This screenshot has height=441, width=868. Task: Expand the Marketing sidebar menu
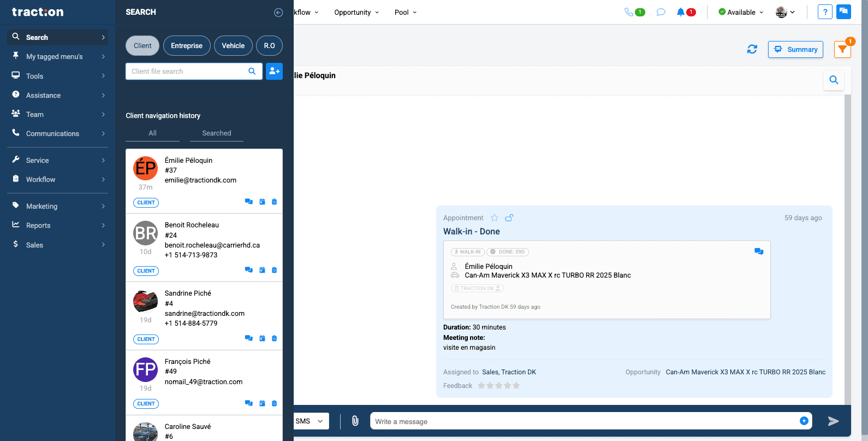click(58, 206)
